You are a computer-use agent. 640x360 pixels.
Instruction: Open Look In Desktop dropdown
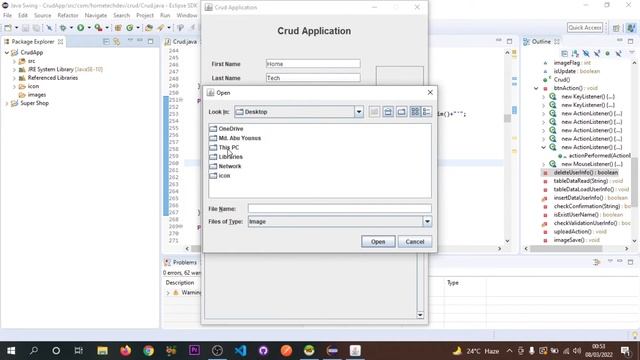coord(359,112)
